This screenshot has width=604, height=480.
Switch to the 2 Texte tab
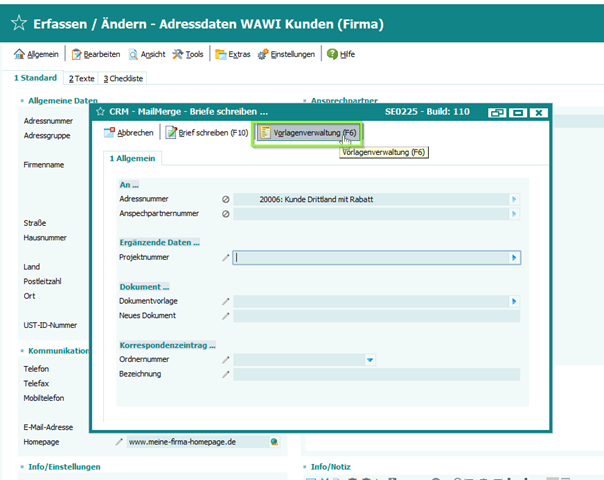81,78
